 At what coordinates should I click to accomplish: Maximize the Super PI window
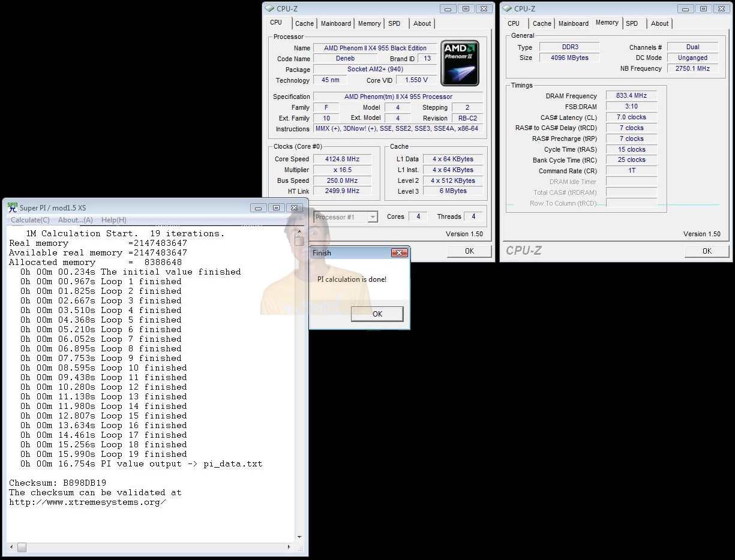click(276, 208)
